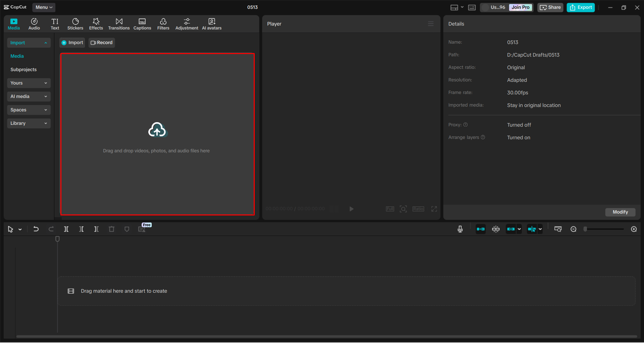The height and width of the screenshot is (343, 644).
Task: Click the Export button
Action: (580, 7)
